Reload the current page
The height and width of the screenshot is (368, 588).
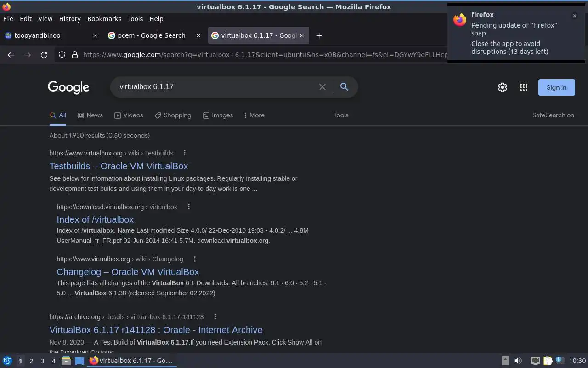point(44,55)
